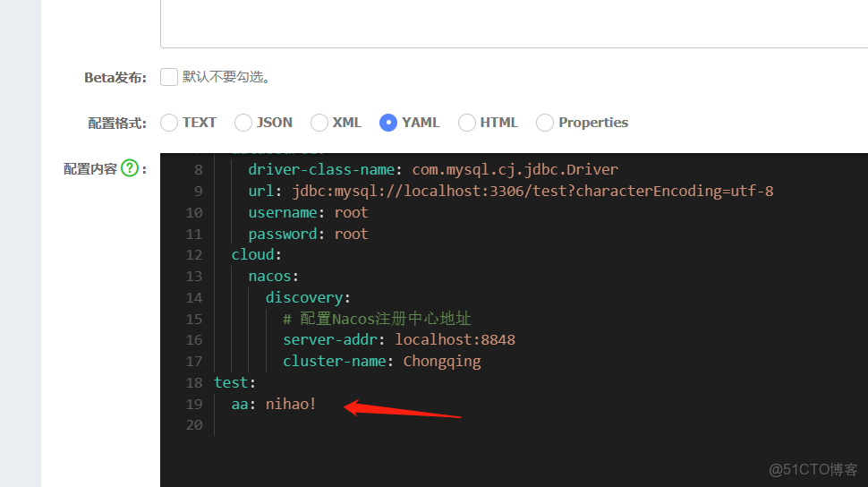The image size is (868, 487).
Task: Click the password: root line
Action: 308,235
